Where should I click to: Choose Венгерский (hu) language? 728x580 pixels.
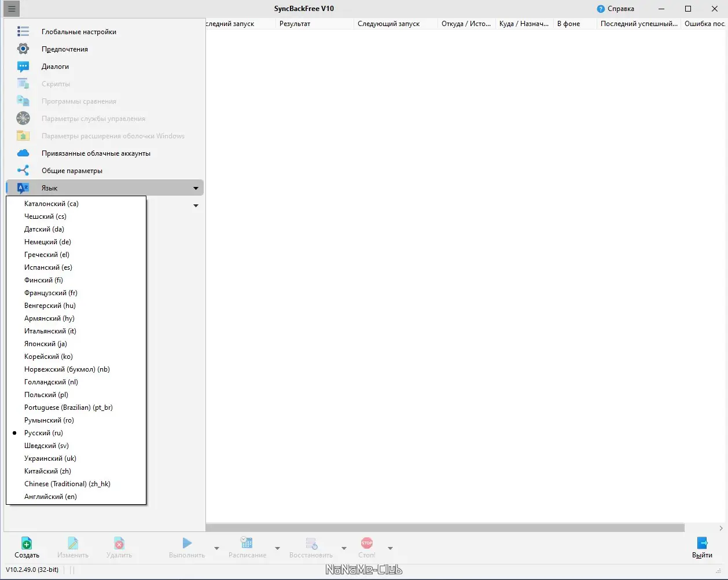pyautogui.click(x=76, y=306)
